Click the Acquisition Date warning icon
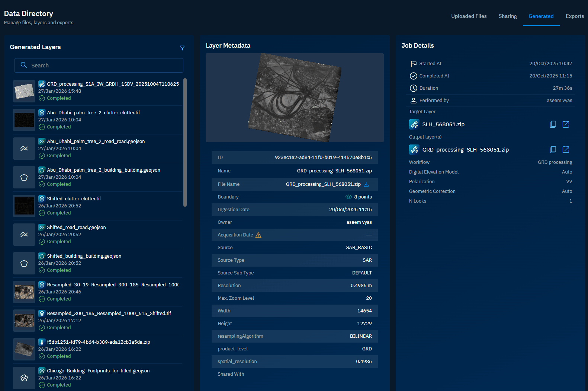Image resolution: width=588 pixels, height=391 pixels. [258, 235]
